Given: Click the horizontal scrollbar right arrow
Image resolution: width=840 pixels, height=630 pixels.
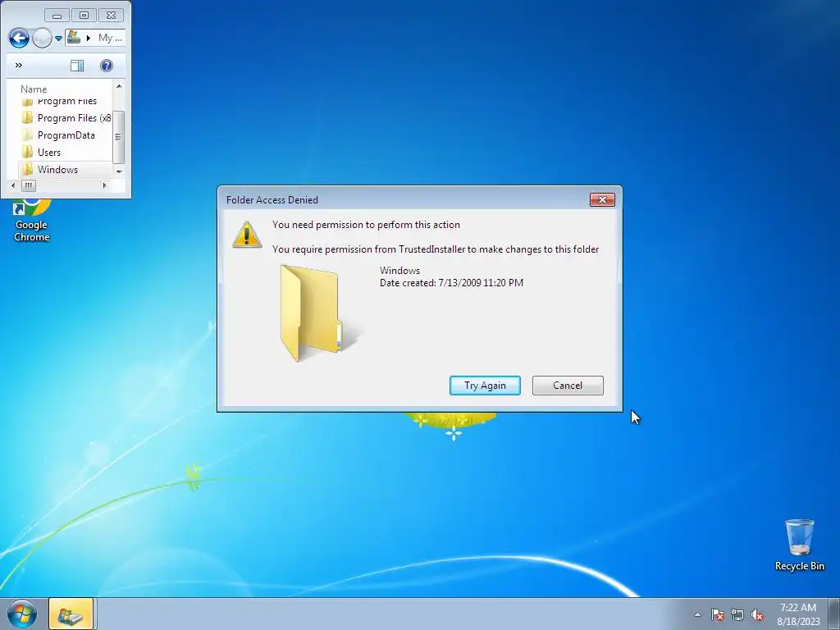Looking at the screenshot, I should [104, 185].
